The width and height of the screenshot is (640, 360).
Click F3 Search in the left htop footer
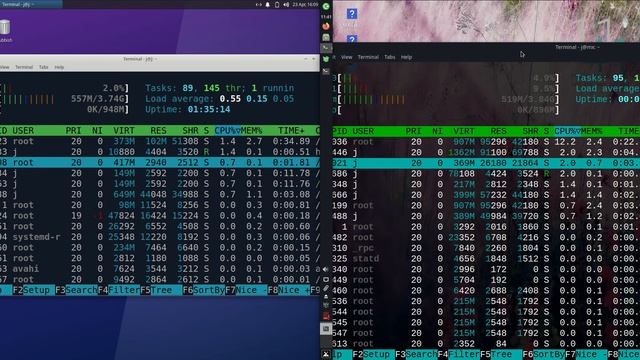pyautogui.click(x=76, y=290)
